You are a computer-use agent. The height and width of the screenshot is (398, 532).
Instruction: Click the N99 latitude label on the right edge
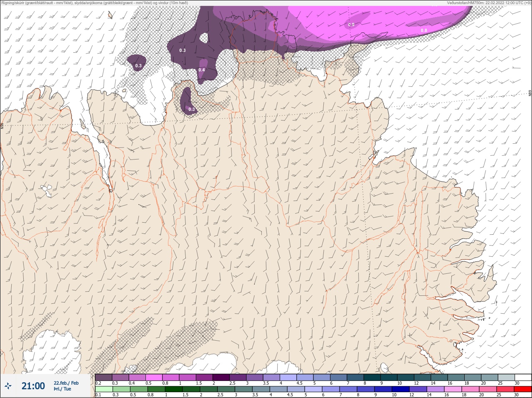coord(530,93)
